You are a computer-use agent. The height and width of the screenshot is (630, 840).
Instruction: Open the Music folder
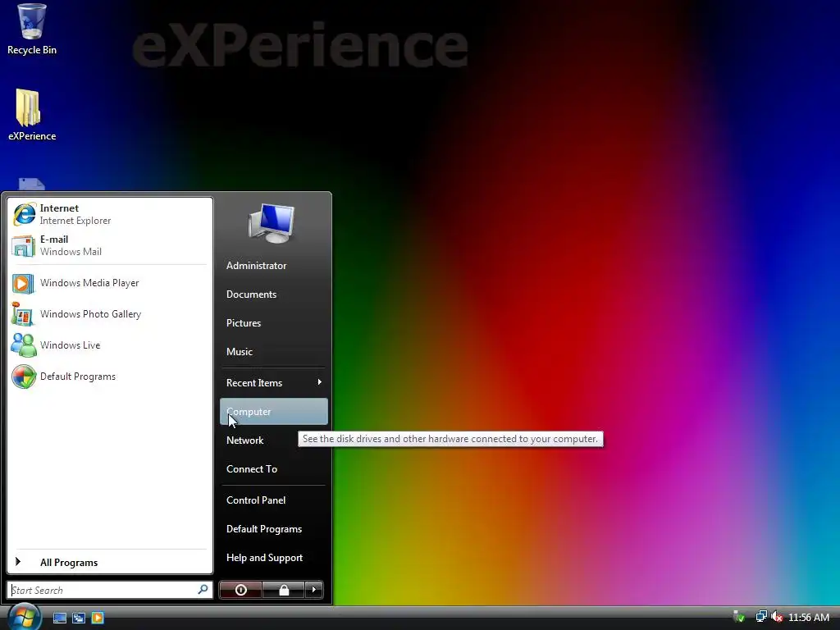click(274, 351)
